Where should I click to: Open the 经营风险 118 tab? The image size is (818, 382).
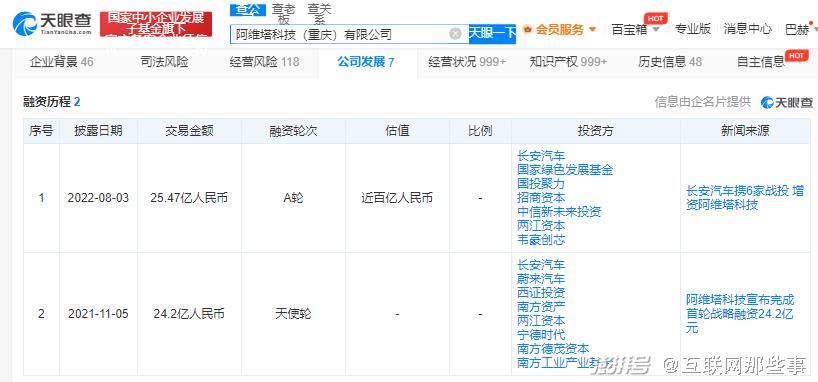point(264,62)
